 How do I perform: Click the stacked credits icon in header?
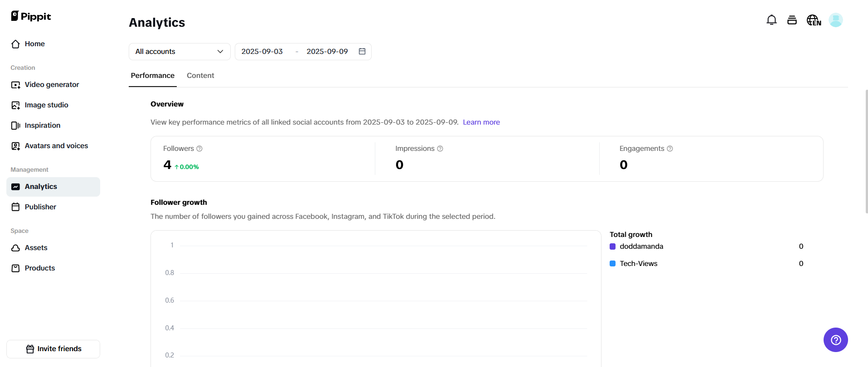792,20
